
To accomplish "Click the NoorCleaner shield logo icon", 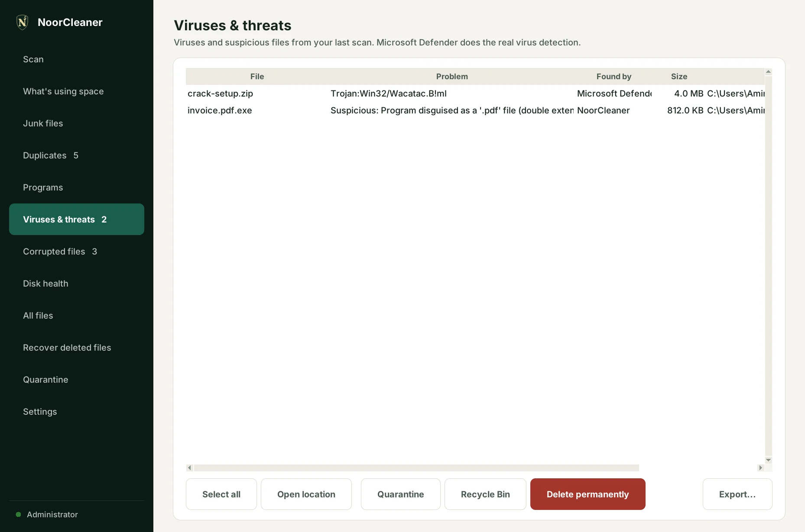I will (22, 22).
